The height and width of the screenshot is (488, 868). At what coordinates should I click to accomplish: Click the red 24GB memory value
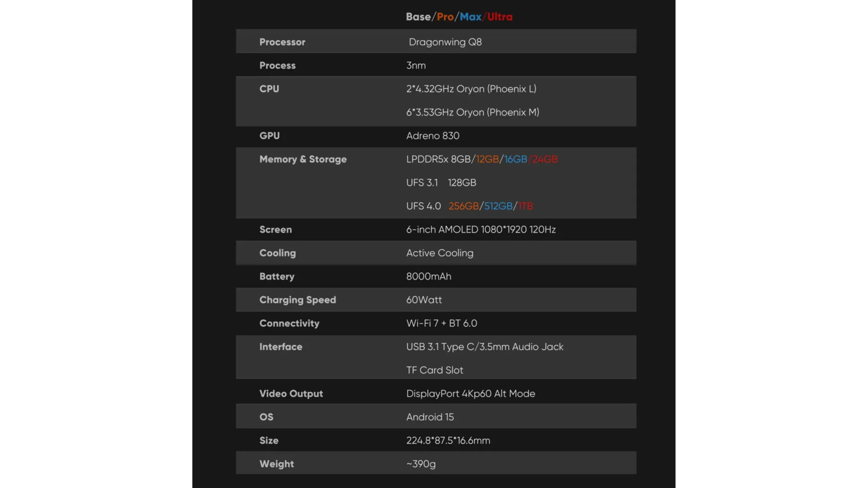click(x=545, y=159)
